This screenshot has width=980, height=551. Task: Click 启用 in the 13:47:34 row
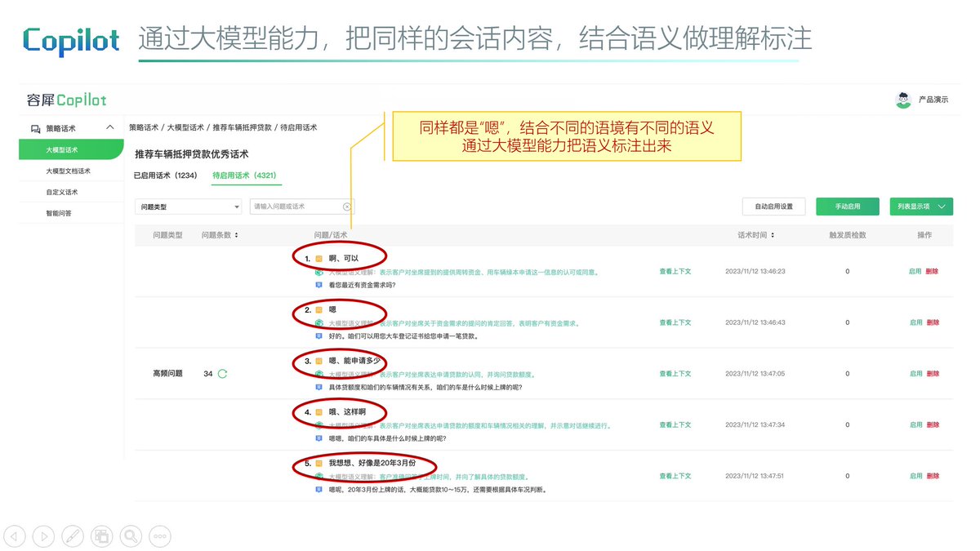[915, 425]
